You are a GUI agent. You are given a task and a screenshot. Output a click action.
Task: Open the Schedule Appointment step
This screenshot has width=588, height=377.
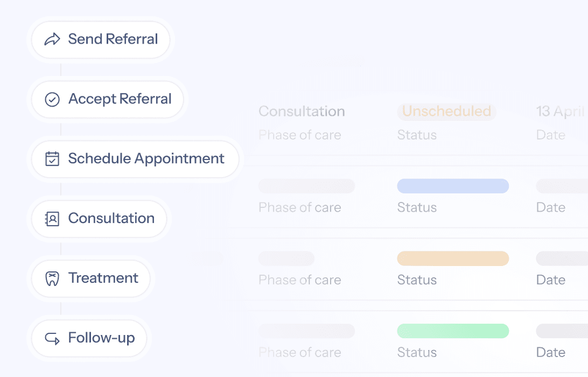pyautogui.click(x=146, y=159)
